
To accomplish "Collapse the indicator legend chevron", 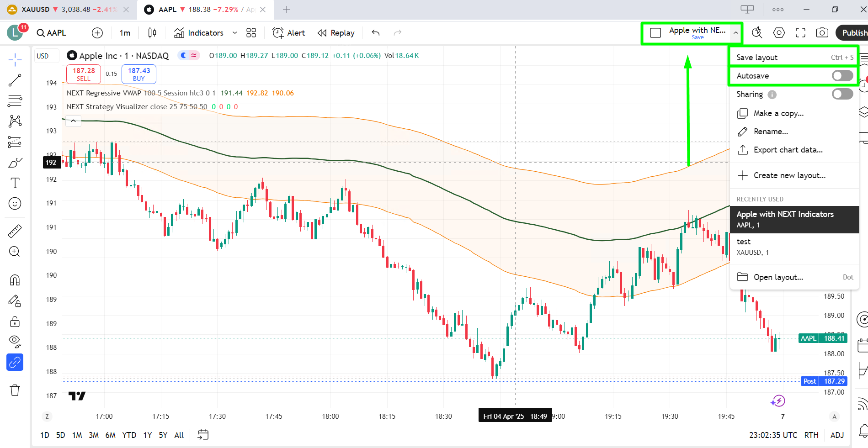I will tap(73, 121).
